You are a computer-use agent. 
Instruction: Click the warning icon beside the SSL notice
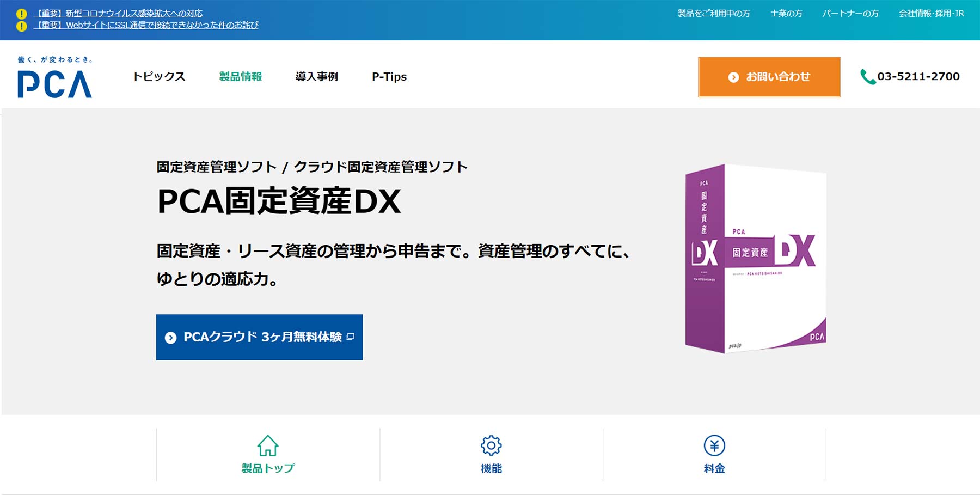21,25
